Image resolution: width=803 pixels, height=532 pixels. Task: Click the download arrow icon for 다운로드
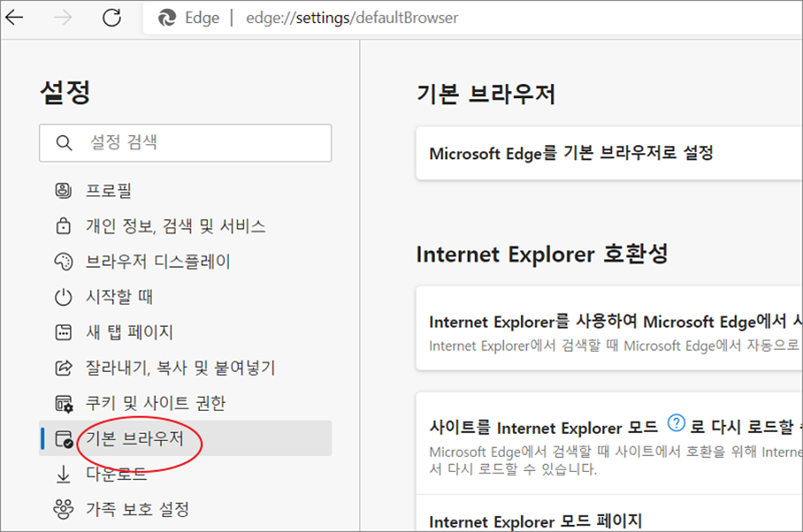63,474
